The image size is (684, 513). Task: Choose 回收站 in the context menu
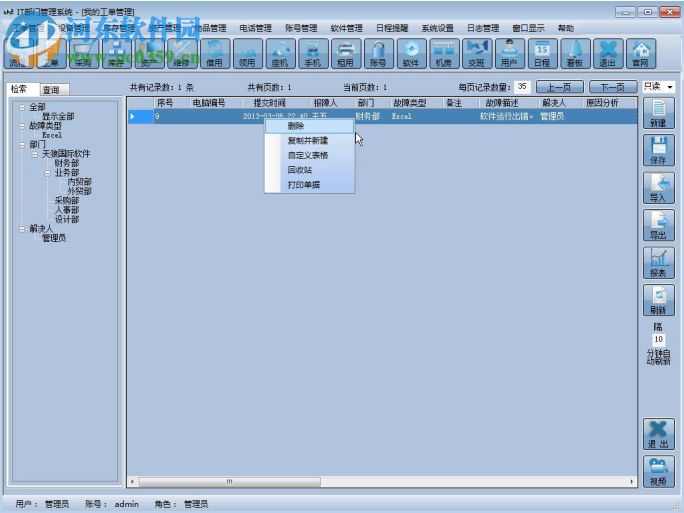point(310,170)
